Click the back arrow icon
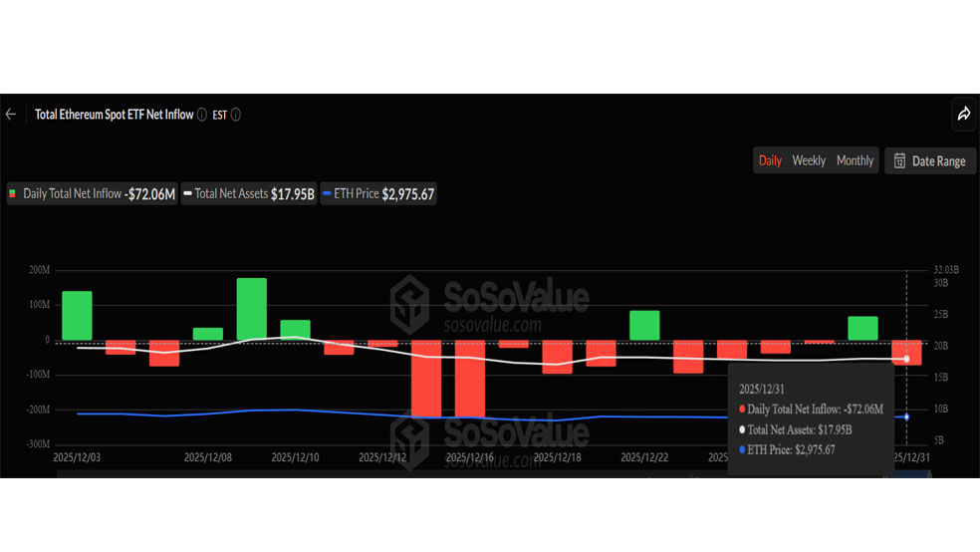Image resolution: width=980 pixels, height=552 pixels. (x=11, y=115)
